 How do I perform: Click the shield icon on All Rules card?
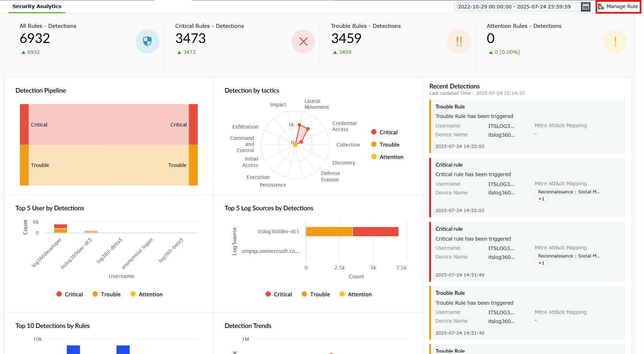click(148, 41)
